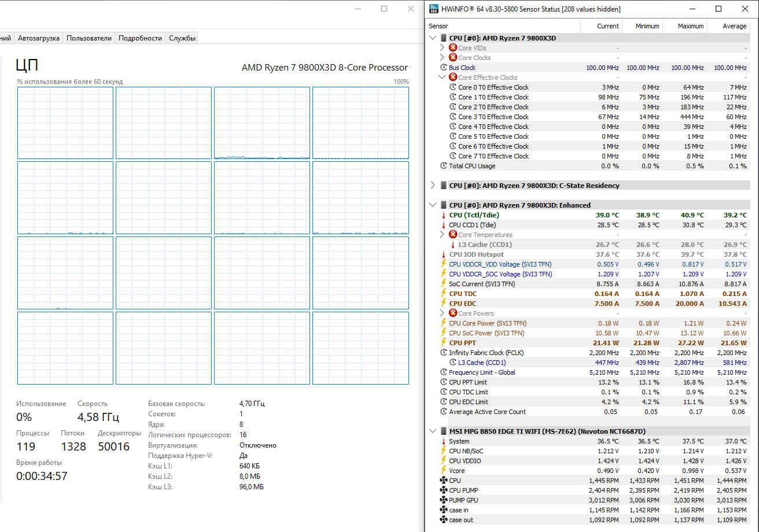The width and height of the screenshot is (759, 532).
Task: Click red X icon beside Core Temperatures
Action: pos(453,235)
